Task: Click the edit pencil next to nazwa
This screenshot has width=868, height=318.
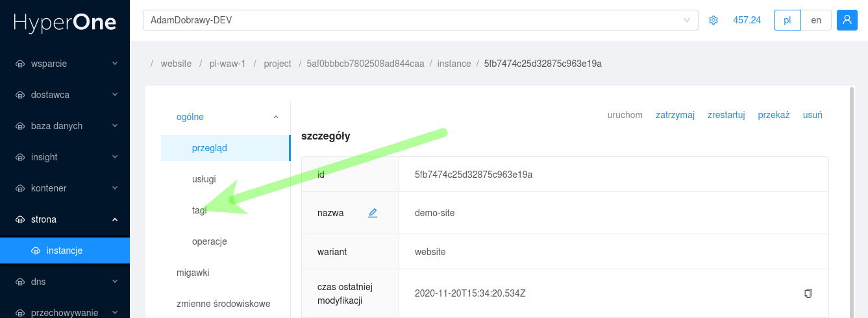Action: point(373,213)
